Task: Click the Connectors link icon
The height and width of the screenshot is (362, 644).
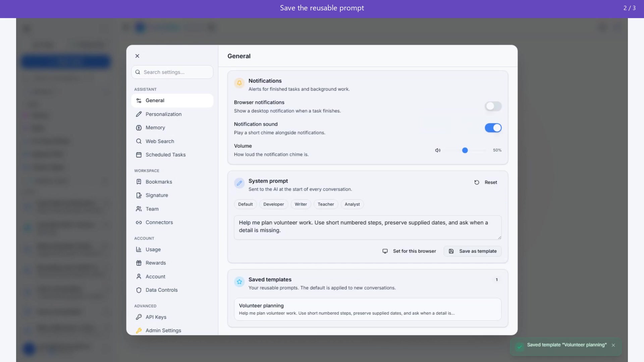Action: 139,223
